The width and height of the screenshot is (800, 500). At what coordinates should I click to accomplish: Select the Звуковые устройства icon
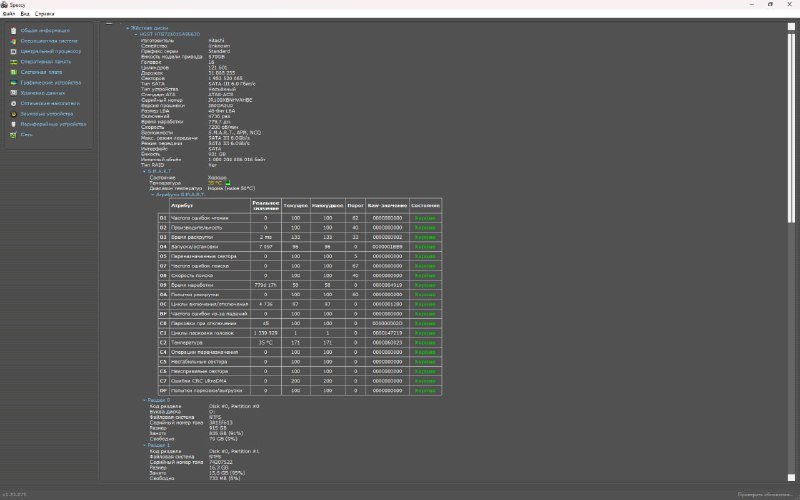14,114
